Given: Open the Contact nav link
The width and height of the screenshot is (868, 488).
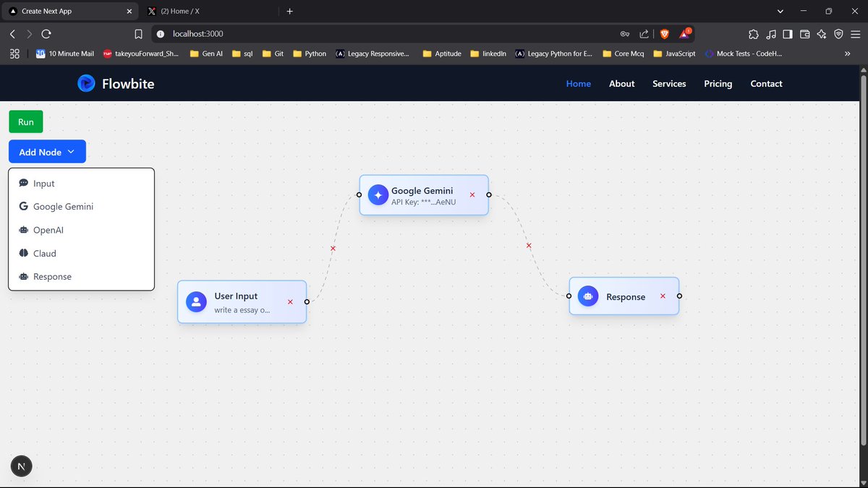Looking at the screenshot, I should click(x=766, y=84).
